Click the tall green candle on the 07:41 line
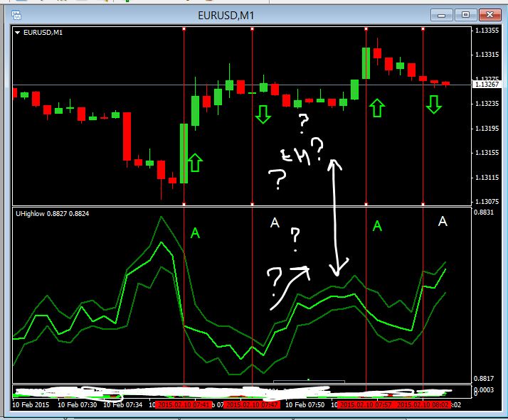This screenshot has height=420, width=508. click(184, 154)
